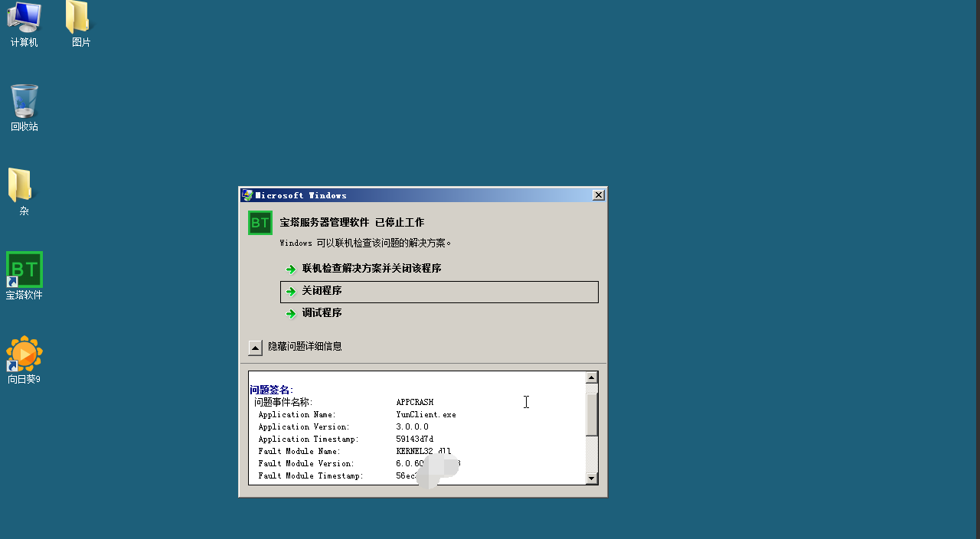
Task: Click details scrollbar down arrow
Action: coord(592,479)
